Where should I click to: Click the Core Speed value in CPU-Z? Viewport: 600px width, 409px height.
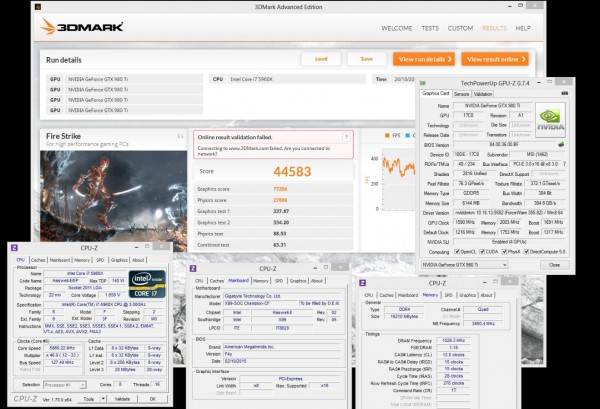pos(62,348)
